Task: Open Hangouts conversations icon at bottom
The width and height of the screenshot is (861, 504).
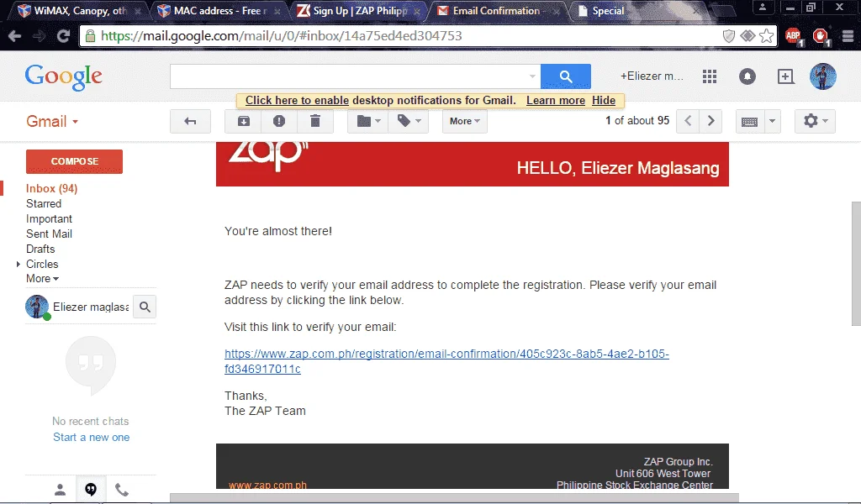Action: (x=91, y=489)
